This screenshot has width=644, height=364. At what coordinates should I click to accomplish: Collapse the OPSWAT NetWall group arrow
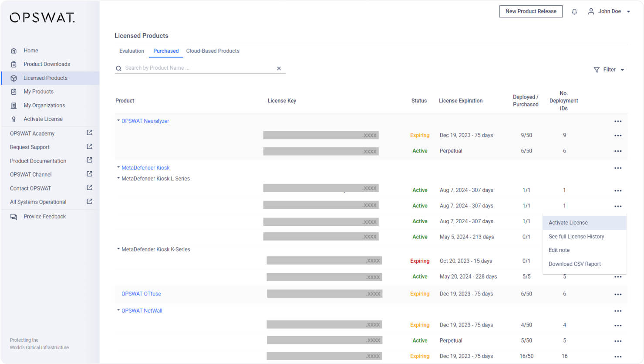click(x=118, y=310)
